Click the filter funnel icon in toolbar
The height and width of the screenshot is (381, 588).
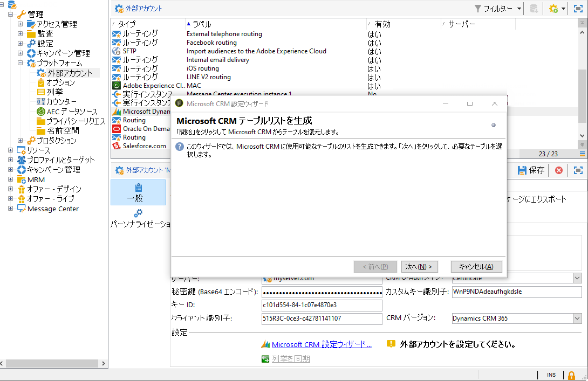click(478, 9)
